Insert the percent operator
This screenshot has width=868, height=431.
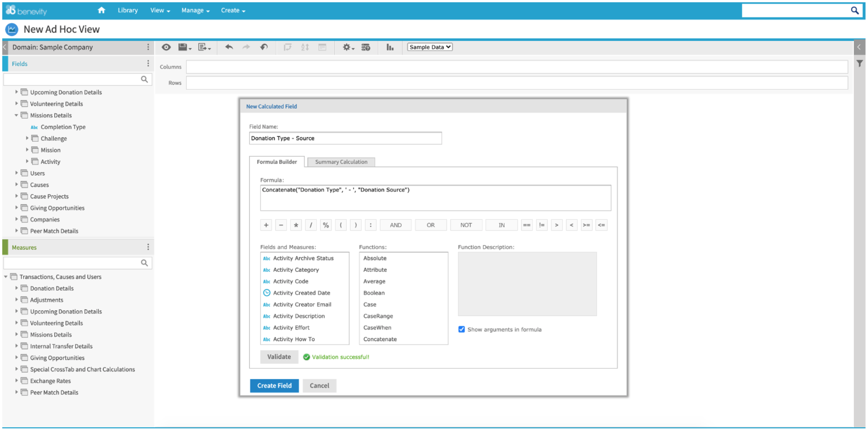pyautogui.click(x=326, y=225)
